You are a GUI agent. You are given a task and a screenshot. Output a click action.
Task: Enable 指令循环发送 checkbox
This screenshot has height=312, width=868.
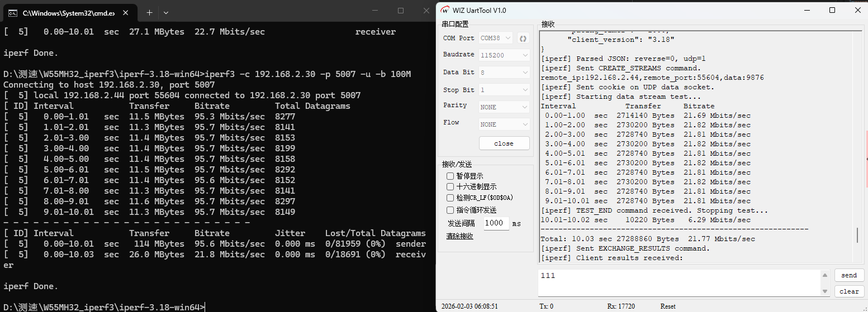point(450,210)
